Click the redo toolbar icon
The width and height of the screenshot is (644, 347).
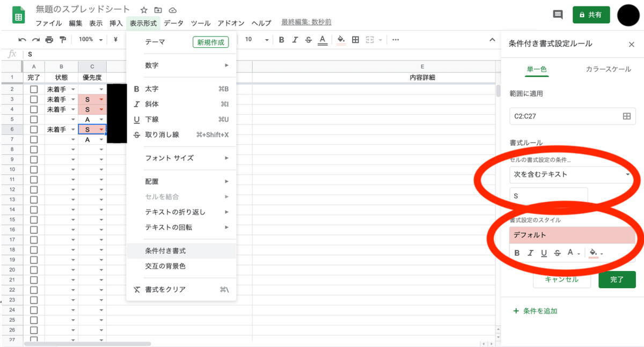click(x=36, y=39)
